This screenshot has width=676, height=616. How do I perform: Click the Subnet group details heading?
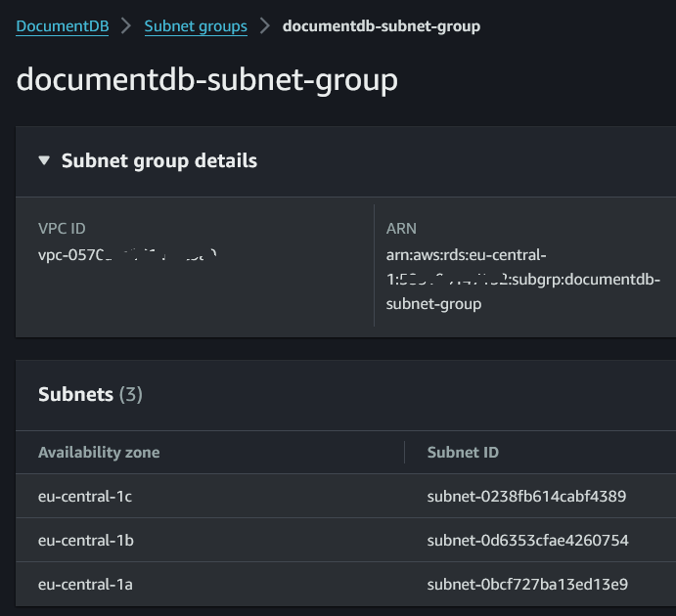point(159,160)
